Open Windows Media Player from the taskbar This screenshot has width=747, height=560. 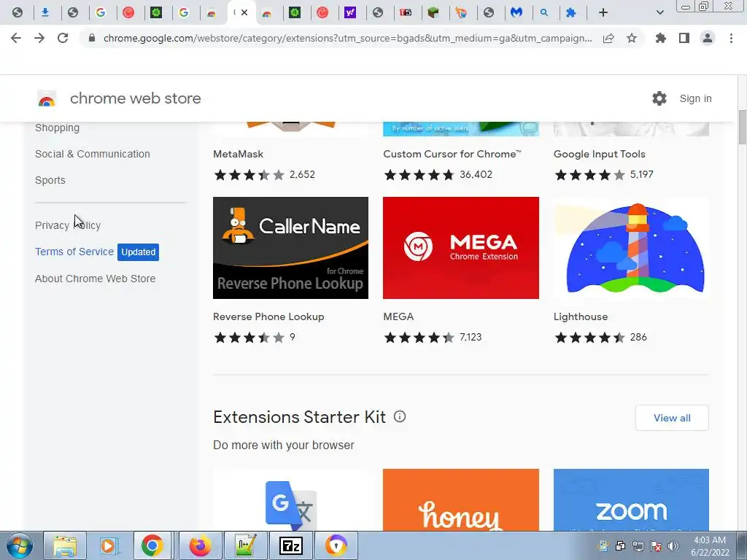coord(108,545)
